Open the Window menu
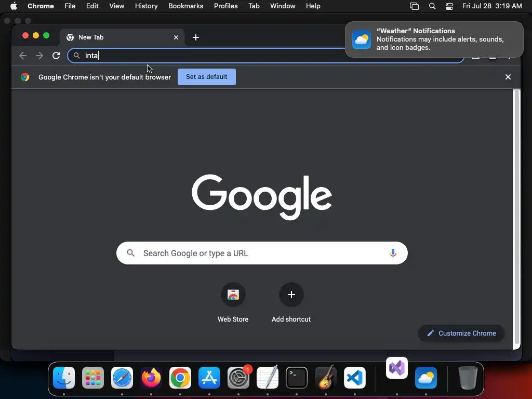The height and width of the screenshot is (399, 532). pos(283,6)
